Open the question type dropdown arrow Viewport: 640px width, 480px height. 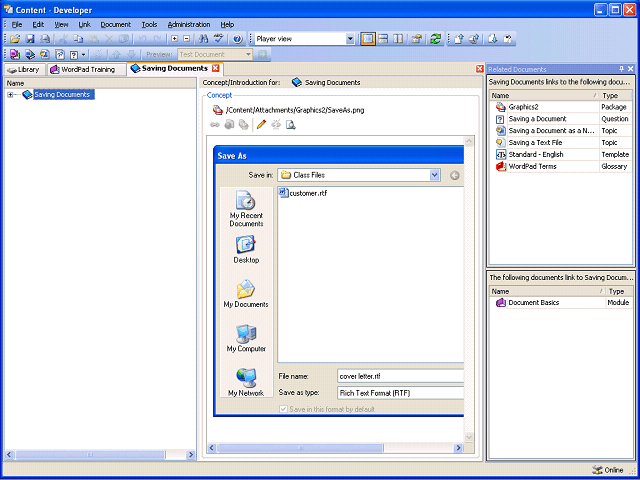[x=83, y=54]
